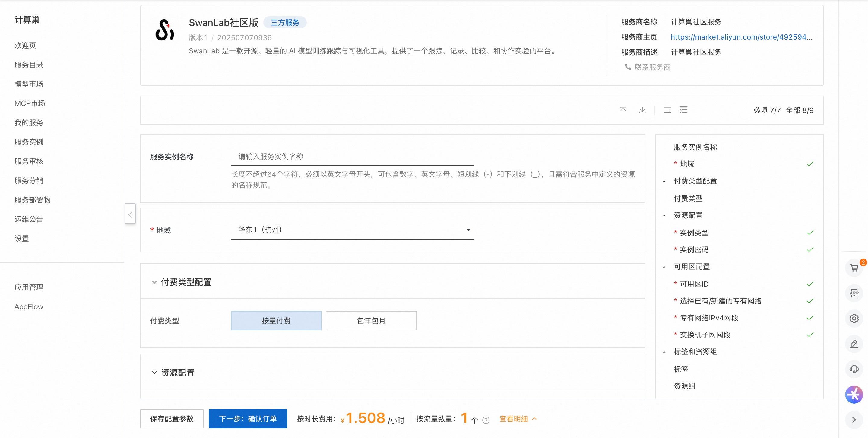Open 设置 in sidebar
The width and height of the screenshot is (868, 438).
click(22, 239)
